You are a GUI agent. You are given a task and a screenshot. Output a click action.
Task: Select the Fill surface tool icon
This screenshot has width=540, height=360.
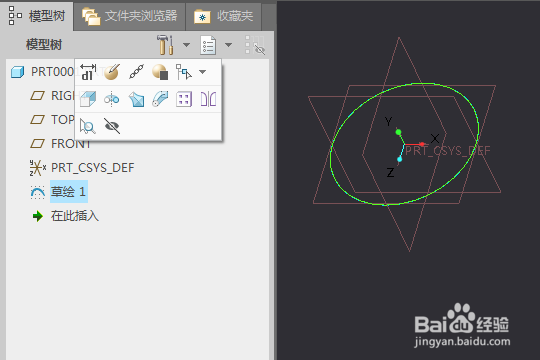[136, 99]
